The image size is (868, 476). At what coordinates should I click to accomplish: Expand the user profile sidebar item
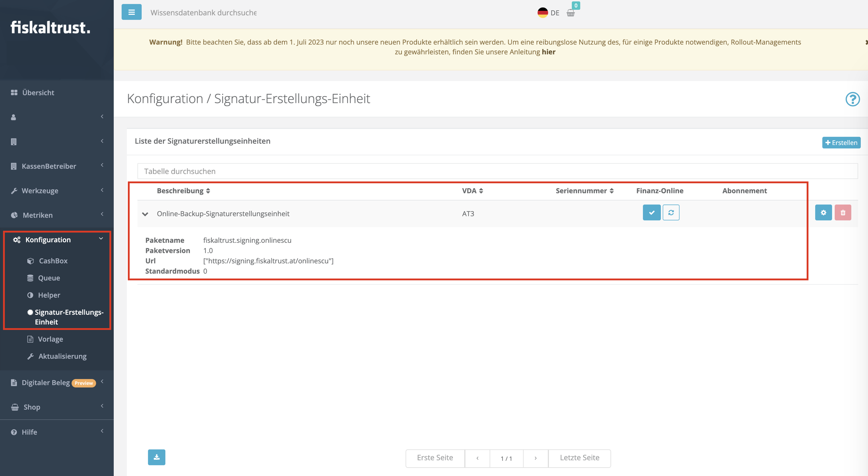tap(57, 117)
